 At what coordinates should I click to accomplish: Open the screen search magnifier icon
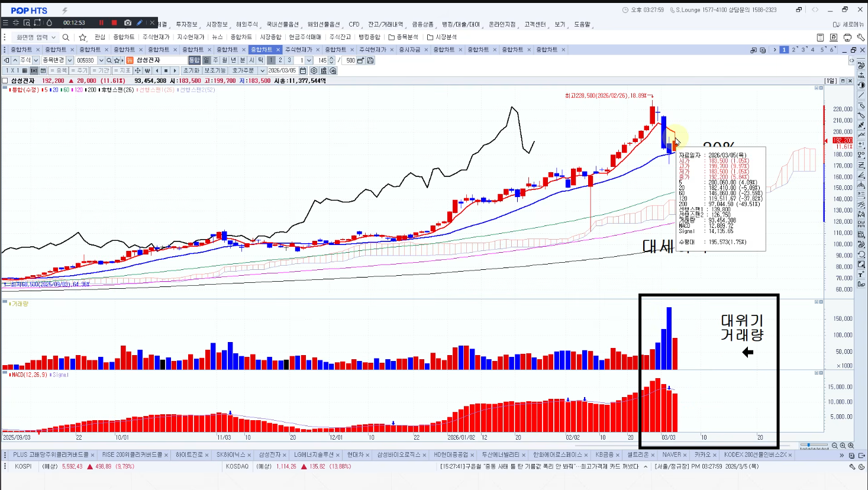[66, 37]
